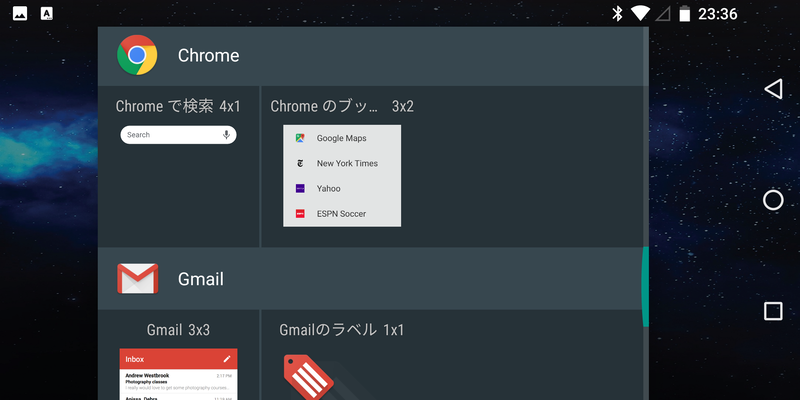Screen dimensions: 800x400
Task: Tap the red ESPN Soccer bookmark icon
Action: click(x=300, y=214)
